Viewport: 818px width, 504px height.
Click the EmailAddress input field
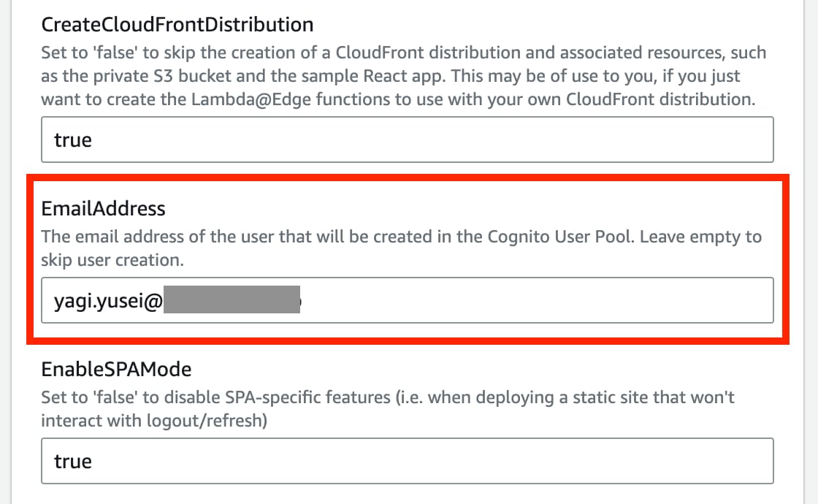click(407, 300)
